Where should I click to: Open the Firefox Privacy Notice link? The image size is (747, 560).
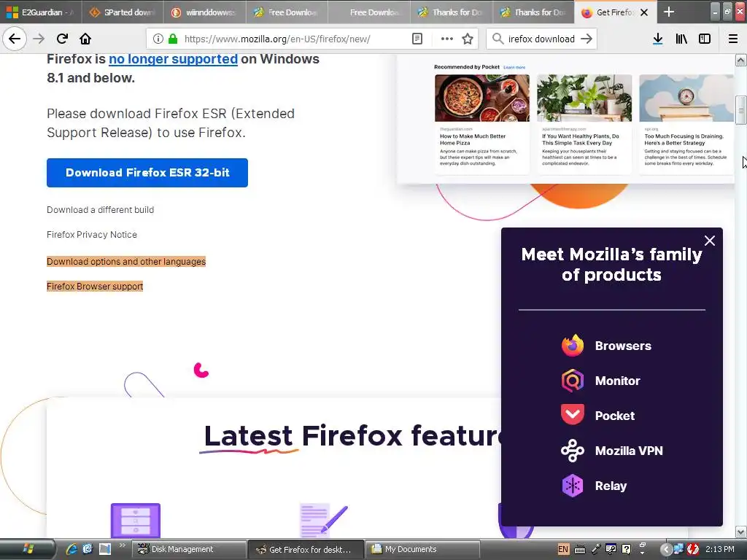(x=91, y=234)
